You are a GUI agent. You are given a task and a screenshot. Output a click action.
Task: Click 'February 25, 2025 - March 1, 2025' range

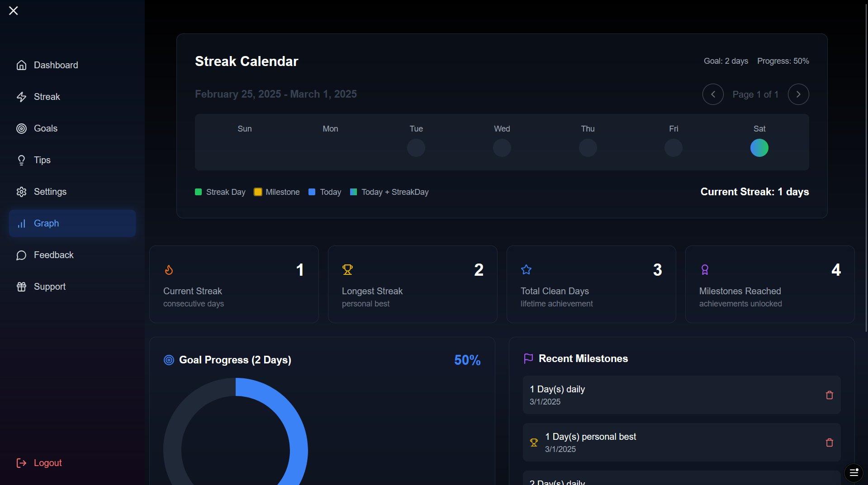click(276, 94)
